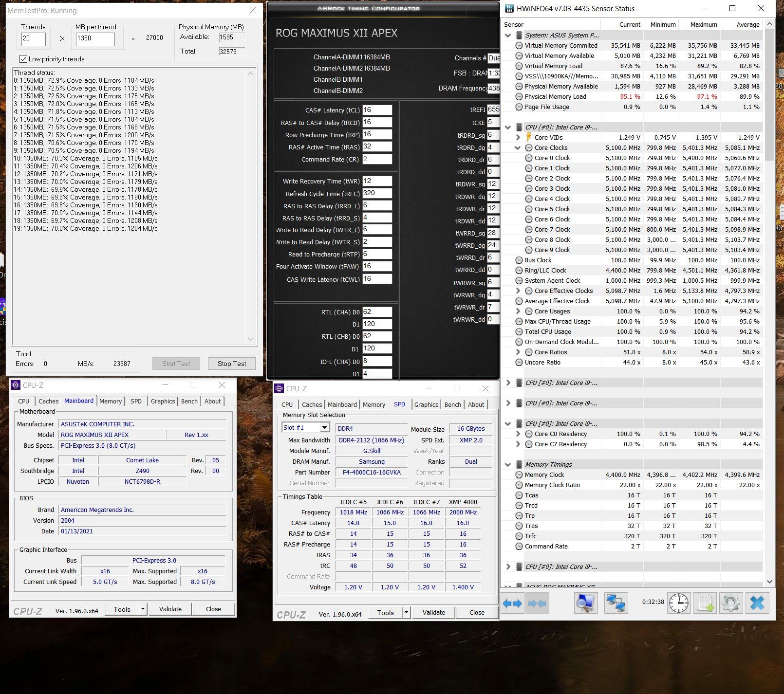Open About tab in CPU-Z SPD window
The width and height of the screenshot is (784, 694).
click(476, 404)
